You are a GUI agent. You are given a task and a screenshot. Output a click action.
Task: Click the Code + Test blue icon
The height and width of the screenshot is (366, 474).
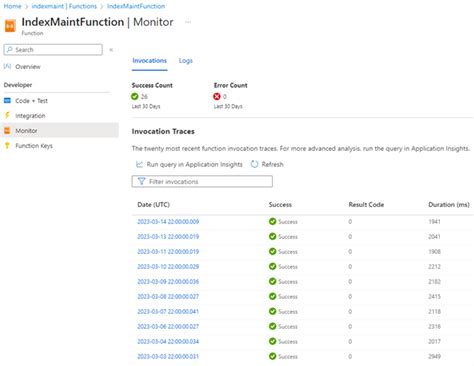click(7, 100)
